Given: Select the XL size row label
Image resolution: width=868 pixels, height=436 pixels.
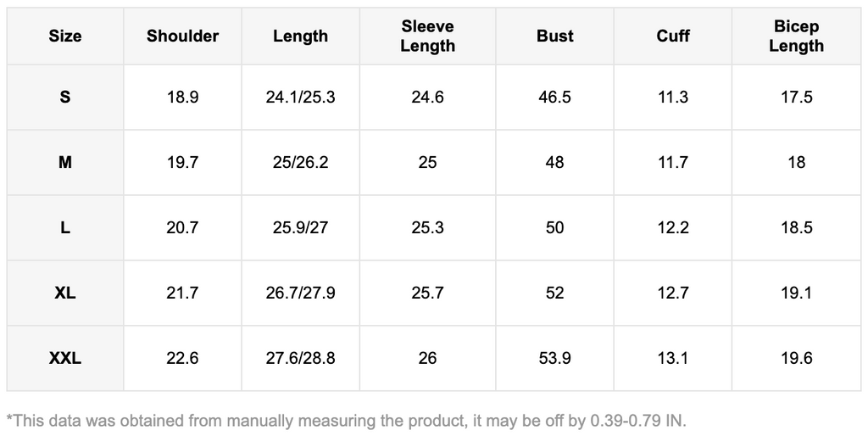Looking at the screenshot, I should tap(65, 293).
